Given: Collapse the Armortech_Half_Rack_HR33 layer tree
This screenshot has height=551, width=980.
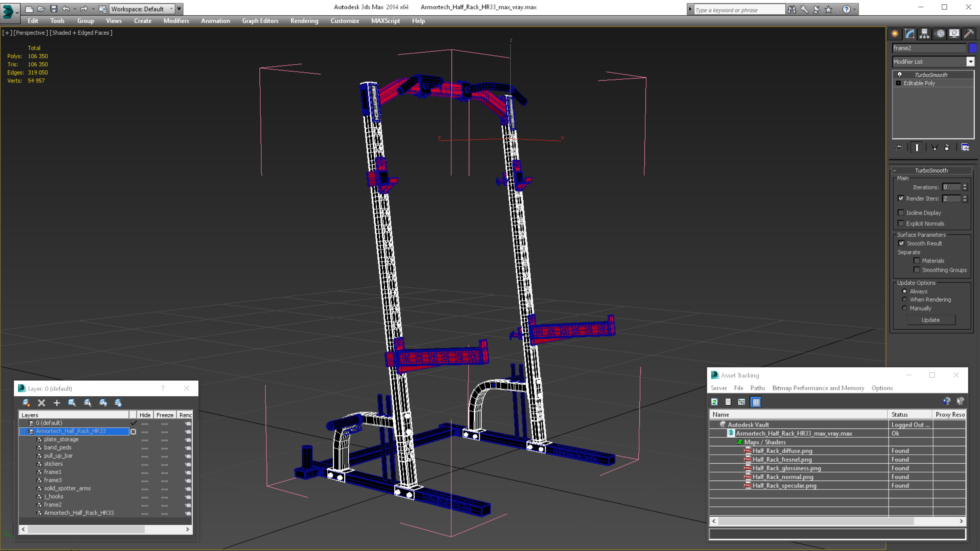Looking at the screenshot, I should click(23, 431).
